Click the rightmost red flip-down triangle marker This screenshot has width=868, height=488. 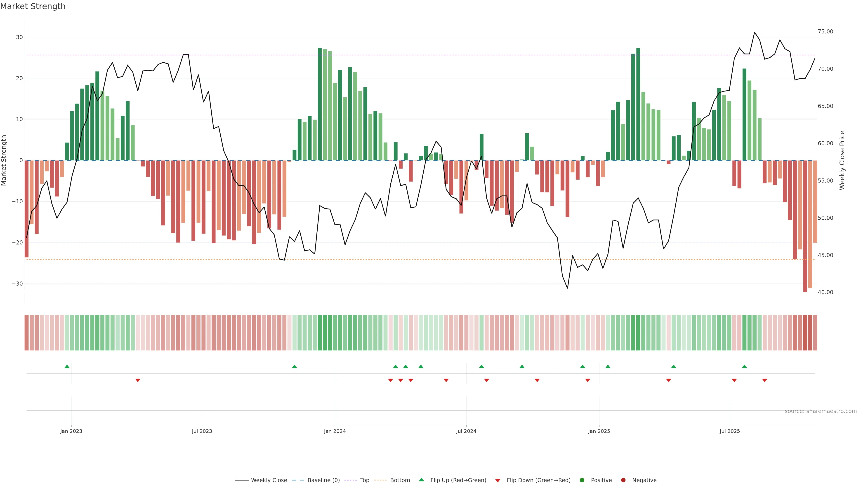point(764,380)
